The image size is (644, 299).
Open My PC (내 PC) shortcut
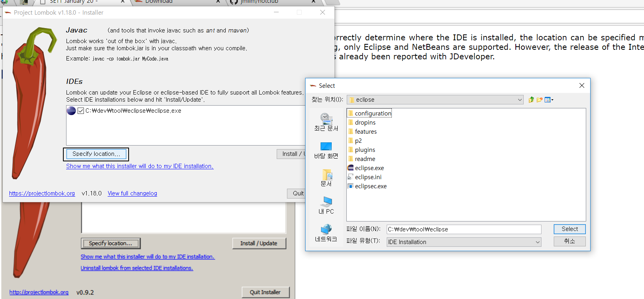pos(326,205)
